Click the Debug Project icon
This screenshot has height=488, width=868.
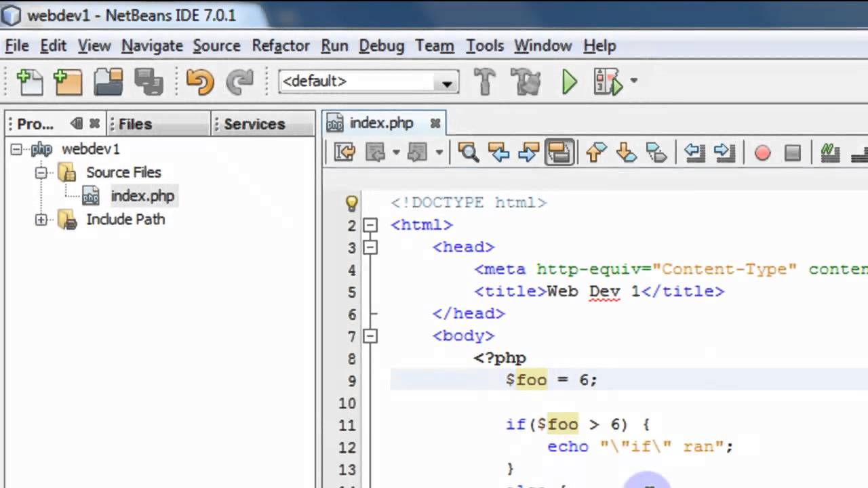tap(608, 82)
